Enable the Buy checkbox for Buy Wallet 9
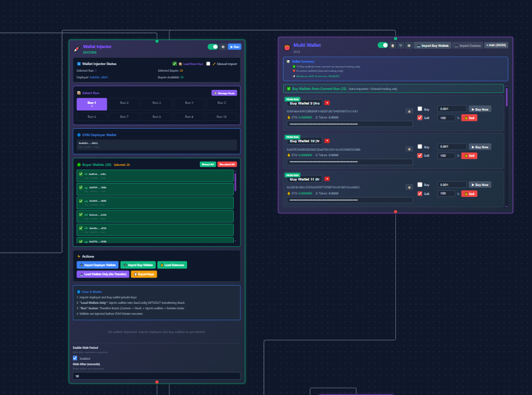 coord(420,108)
